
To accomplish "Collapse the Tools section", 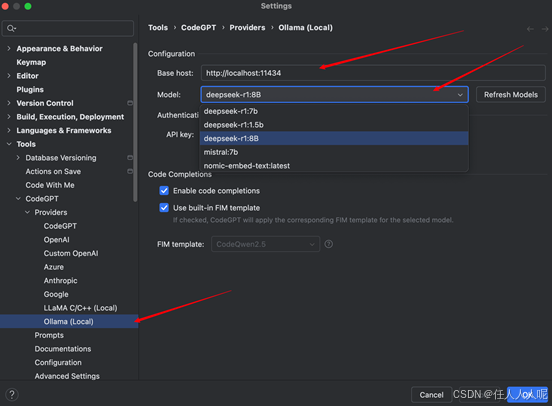I will (9, 144).
